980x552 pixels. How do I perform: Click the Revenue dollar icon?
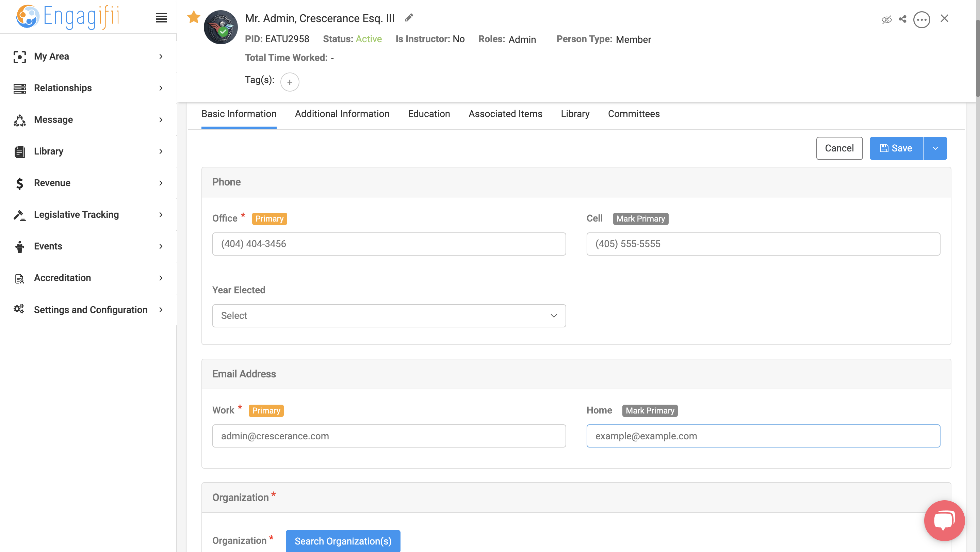[x=19, y=183]
